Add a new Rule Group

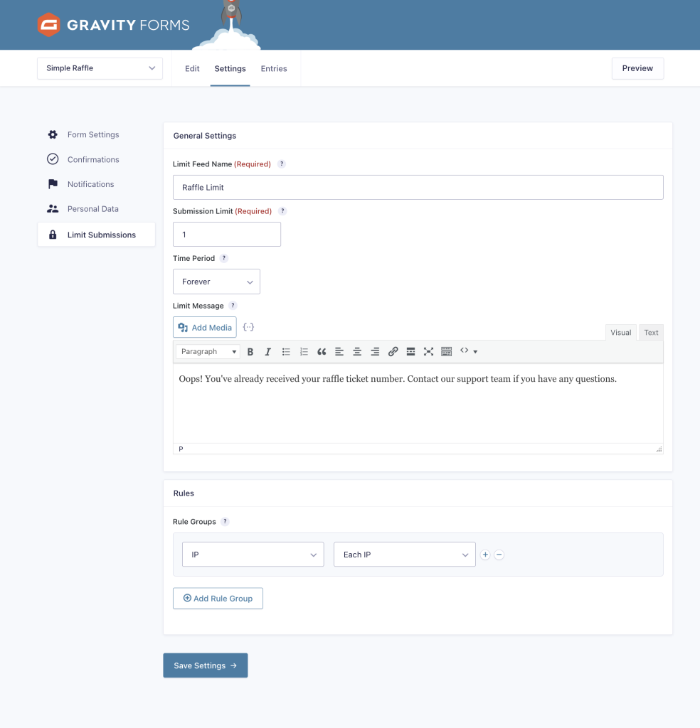click(x=218, y=598)
